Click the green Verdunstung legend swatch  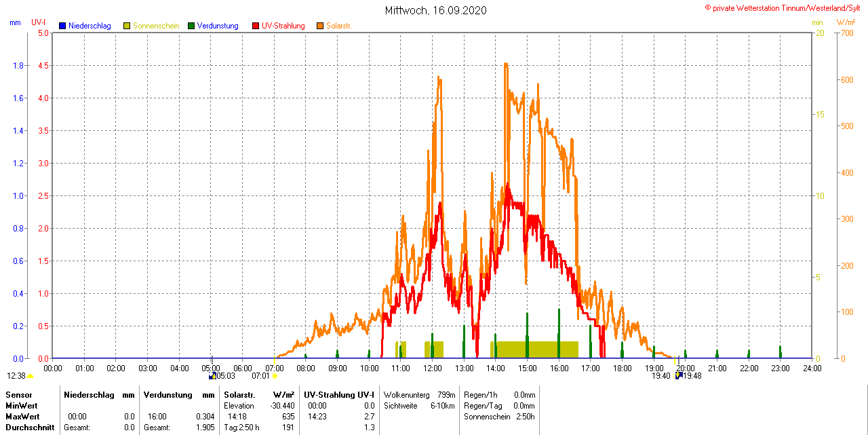(x=191, y=26)
